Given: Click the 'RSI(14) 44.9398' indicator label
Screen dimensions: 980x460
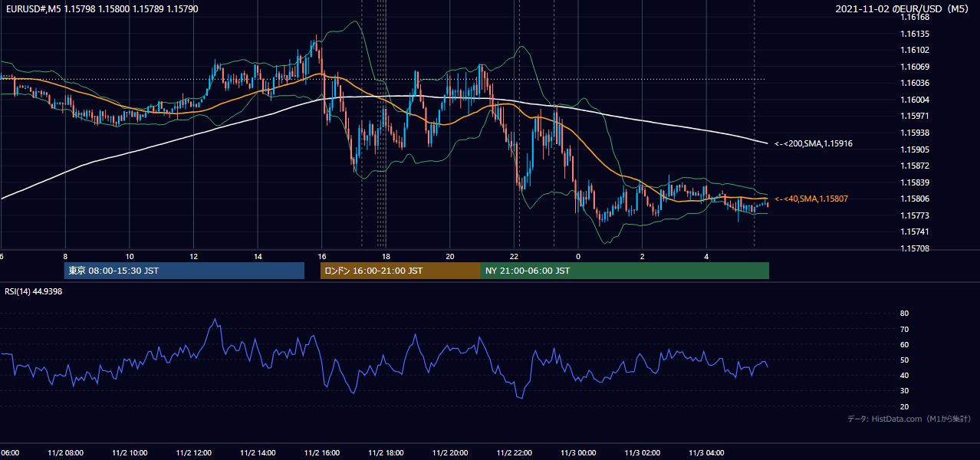Looking at the screenshot, I should [x=34, y=291].
